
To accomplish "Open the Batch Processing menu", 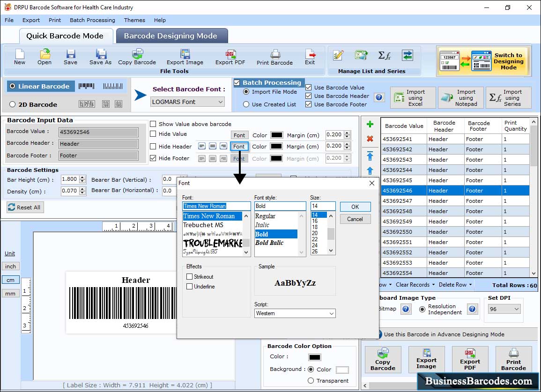I will (92, 20).
